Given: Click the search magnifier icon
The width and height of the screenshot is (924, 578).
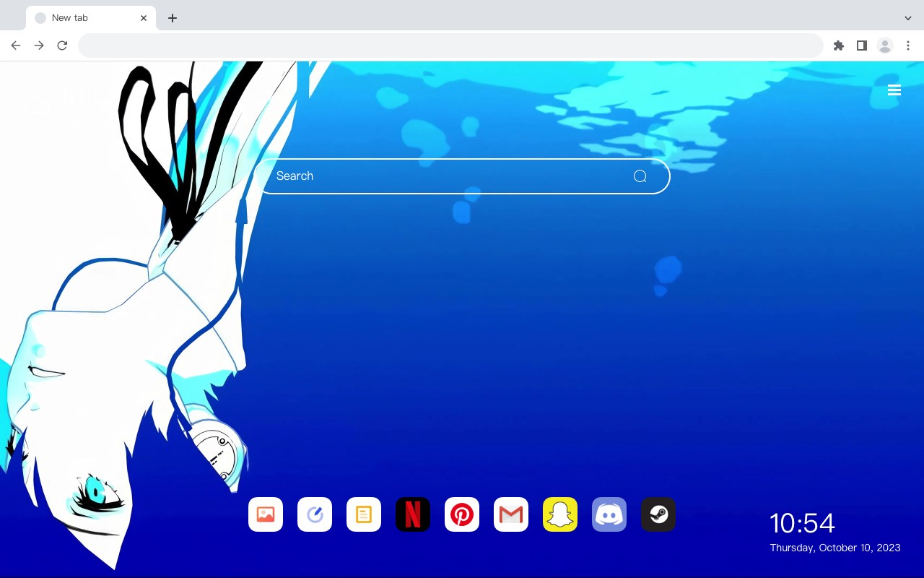Looking at the screenshot, I should [640, 176].
